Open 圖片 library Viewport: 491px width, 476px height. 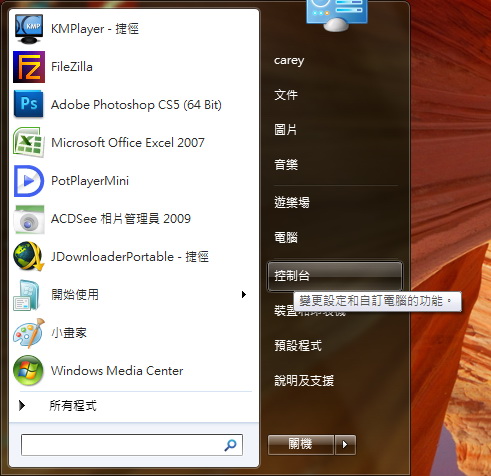[x=286, y=130]
